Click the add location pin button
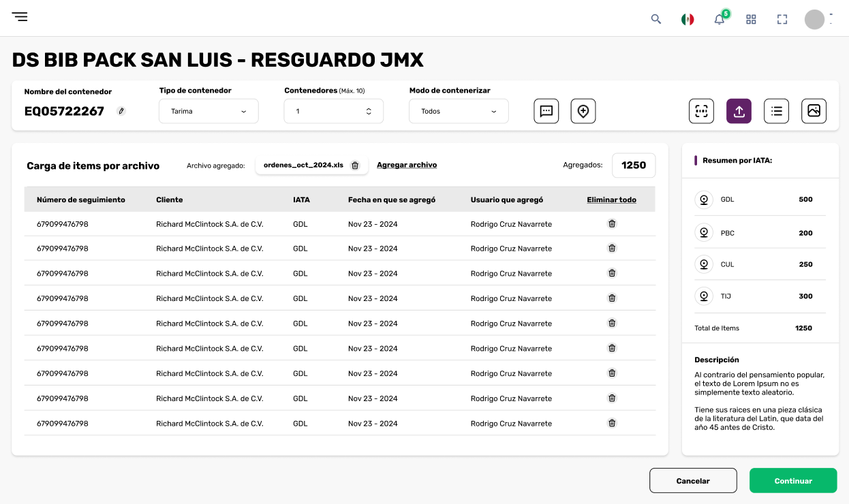This screenshot has width=849, height=504. (x=583, y=111)
